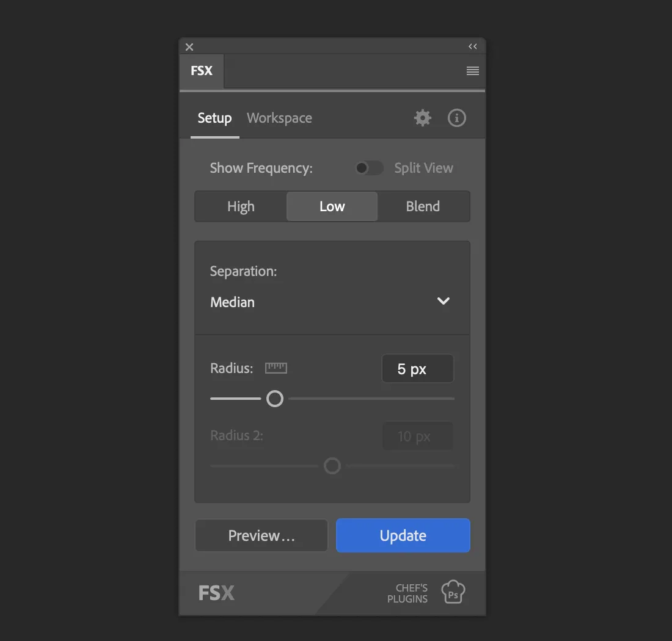Select Blend frequency view
The width and height of the screenshot is (672, 641).
click(423, 206)
